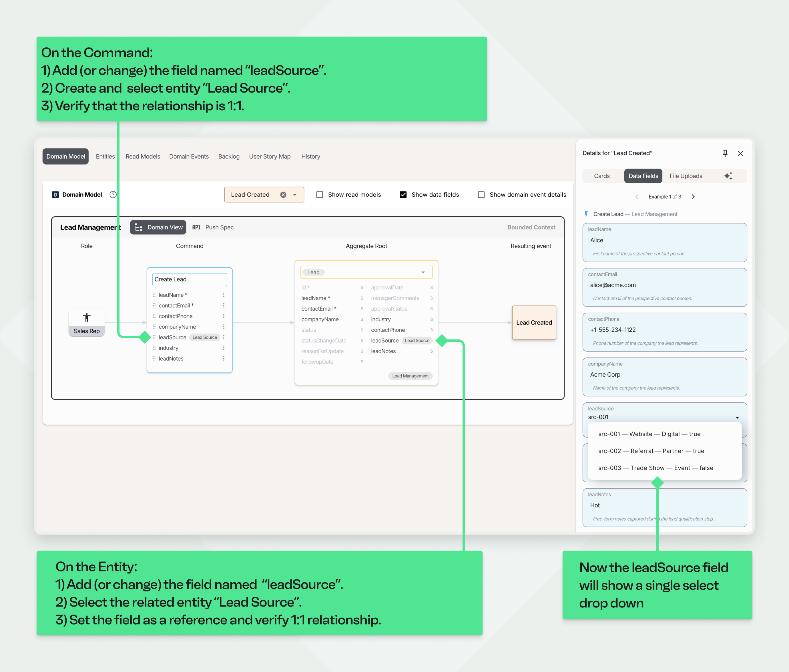The width and height of the screenshot is (789, 672).
Task: Select src-002 Referral Partner option
Action: coord(665,451)
